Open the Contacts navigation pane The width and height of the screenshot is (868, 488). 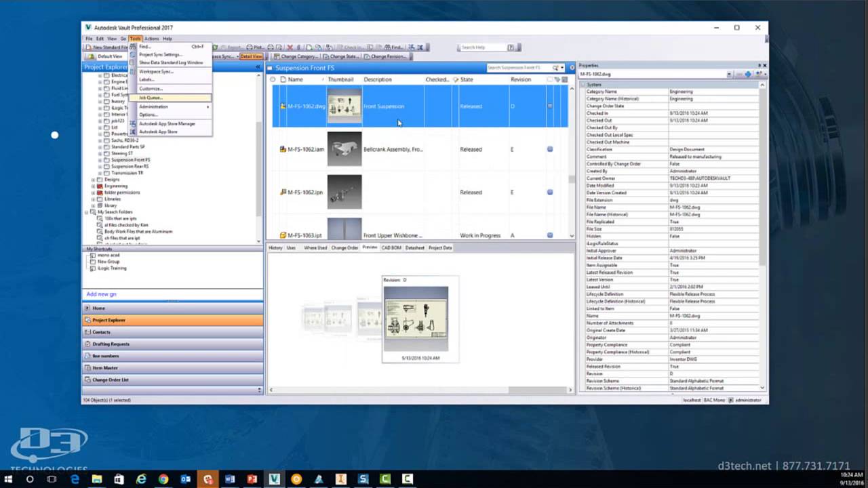tap(172, 332)
